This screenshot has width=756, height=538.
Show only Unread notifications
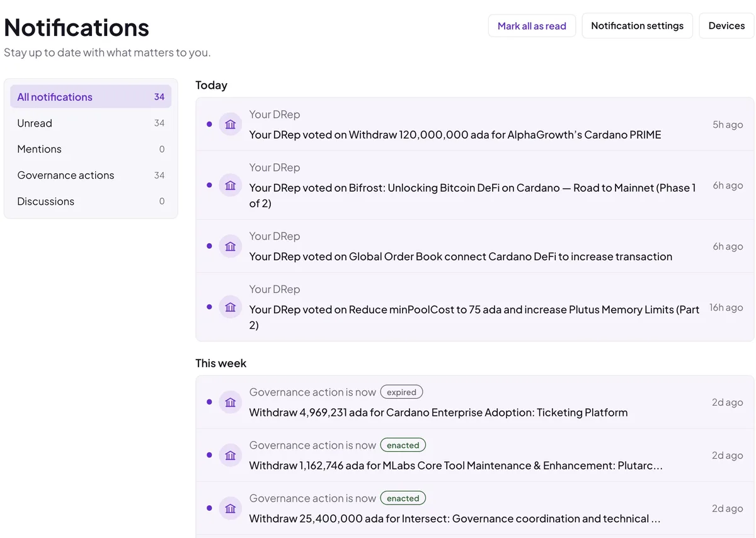pos(91,123)
